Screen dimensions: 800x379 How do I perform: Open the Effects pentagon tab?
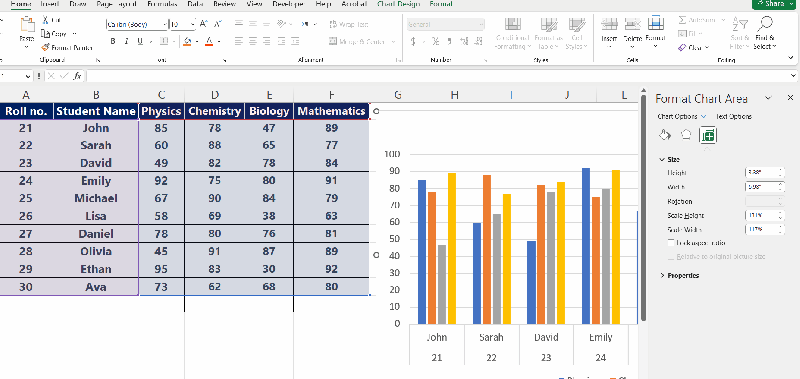point(686,135)
